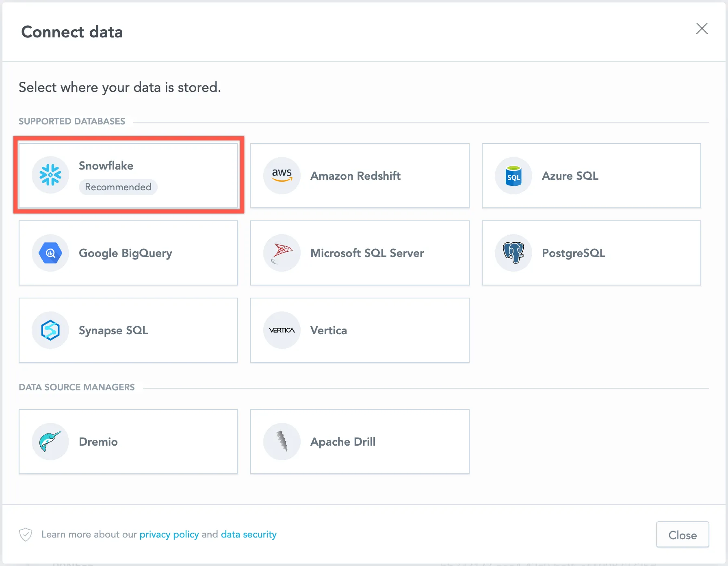Click the PostgreSQL database tile
The image size is (728, 566).
(x=591, y=253)
